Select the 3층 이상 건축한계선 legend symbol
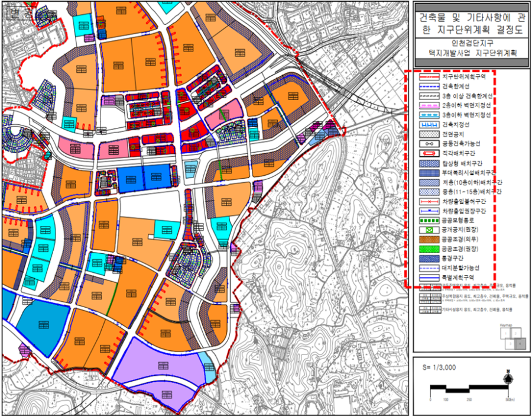Screen dimensions: 532x416 [429, 96]
